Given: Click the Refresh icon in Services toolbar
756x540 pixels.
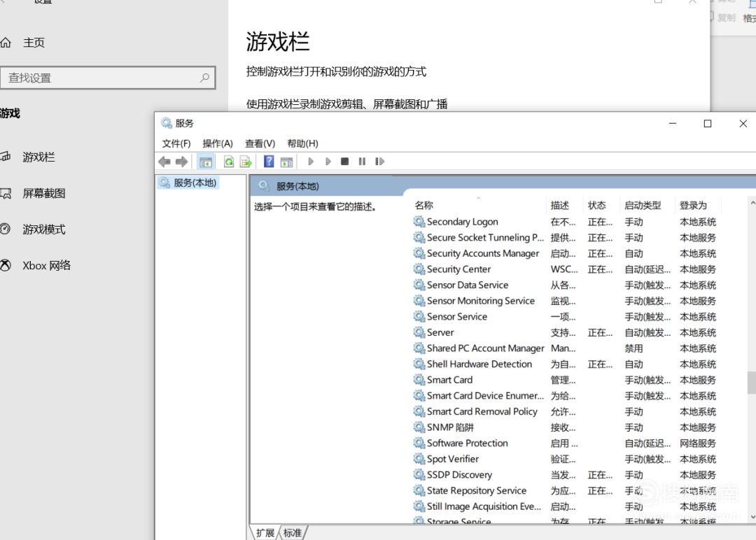Looking at the screenshot, I should point(229,162).
